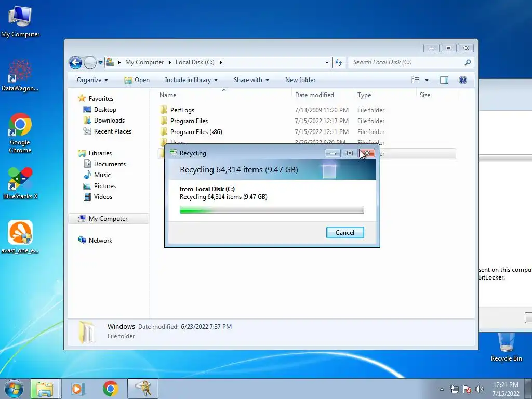
Task: Click the Chrome icon on the taskbar
Action: [x=110, y=389]
